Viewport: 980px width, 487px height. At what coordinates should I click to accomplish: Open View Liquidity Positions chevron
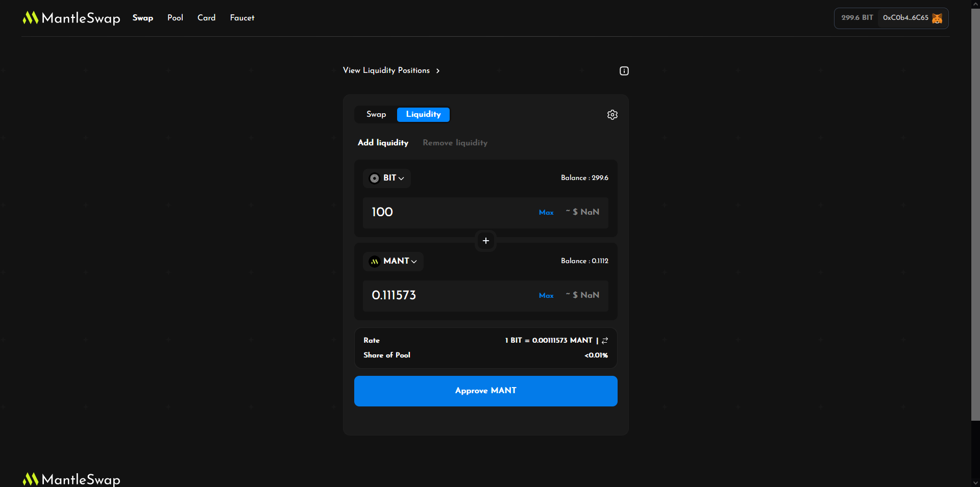438,71
